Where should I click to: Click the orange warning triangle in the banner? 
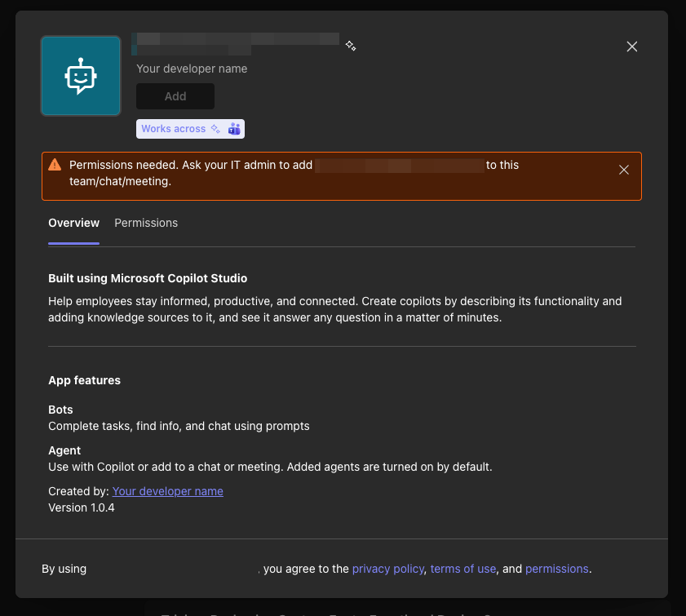tap(55, 164)
